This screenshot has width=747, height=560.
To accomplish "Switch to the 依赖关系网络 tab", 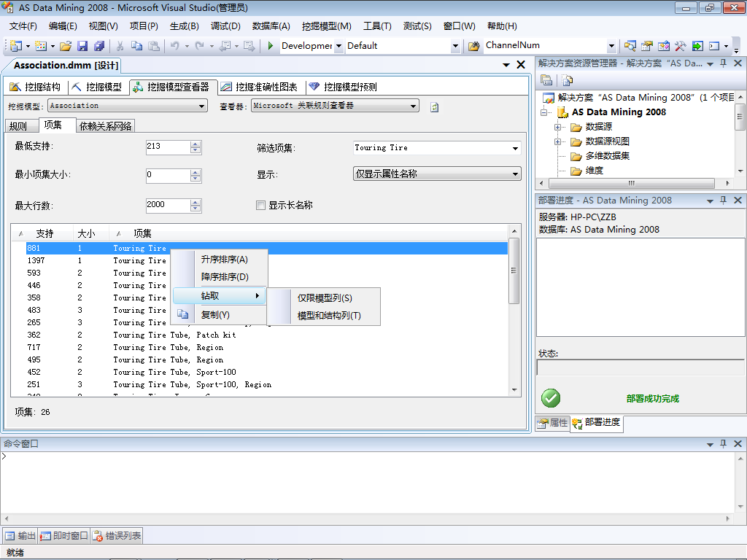I will [106, 126].
